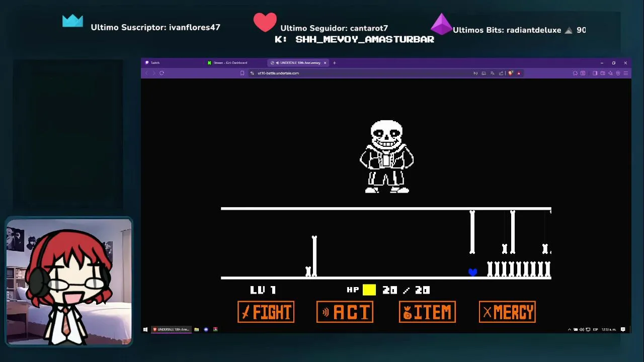
Task: Click the taskbar volume icon
Action: pyautogui.click(x=582, y=329)
